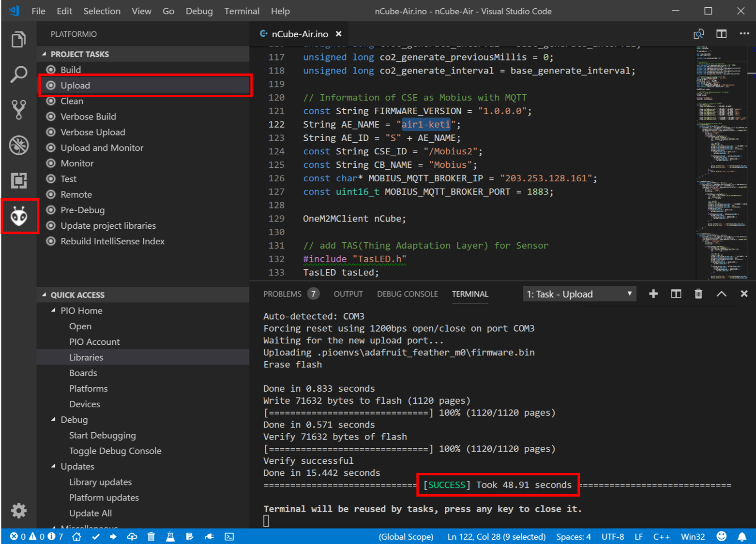
Task: Click the PlatformIO Clean trash icon in status bar
Action: click(151, 536)
